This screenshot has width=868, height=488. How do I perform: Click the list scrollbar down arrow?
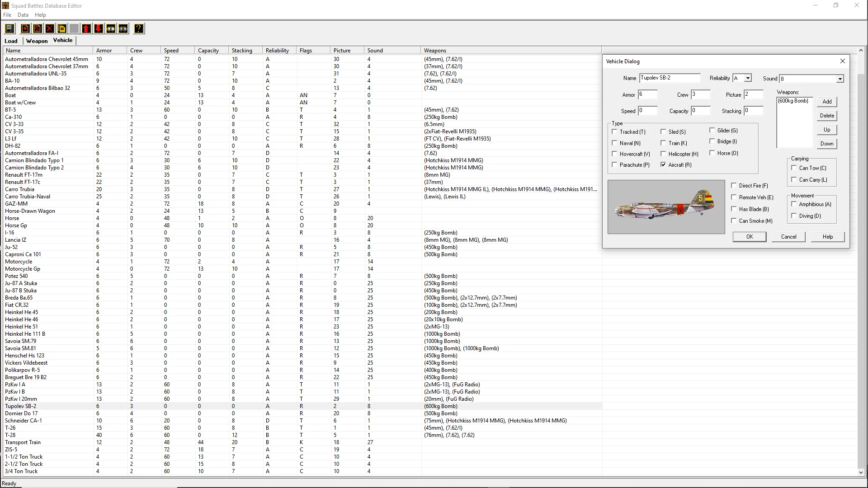coord(861,473)
